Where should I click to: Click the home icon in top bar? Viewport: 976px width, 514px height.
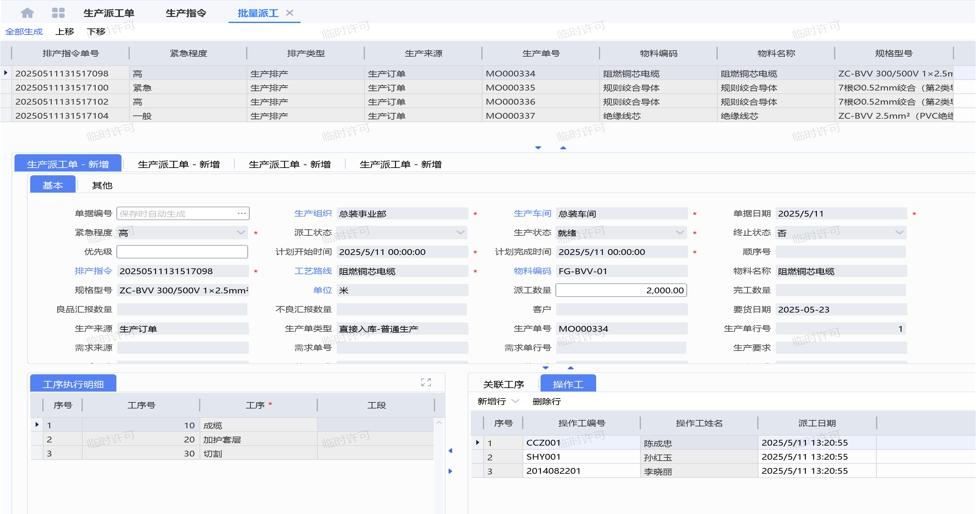[x=27, y=13]
